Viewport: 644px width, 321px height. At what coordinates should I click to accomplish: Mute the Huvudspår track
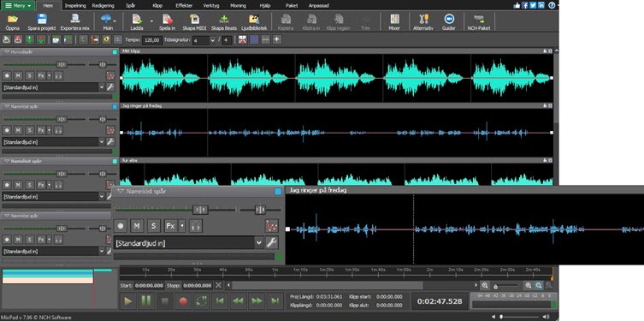[x=18, y=75]
